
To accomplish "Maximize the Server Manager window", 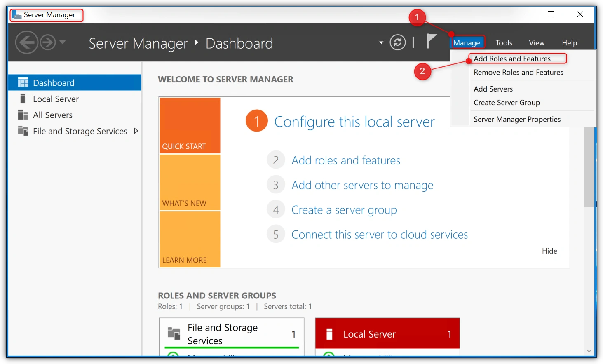I will click(551, 14).
